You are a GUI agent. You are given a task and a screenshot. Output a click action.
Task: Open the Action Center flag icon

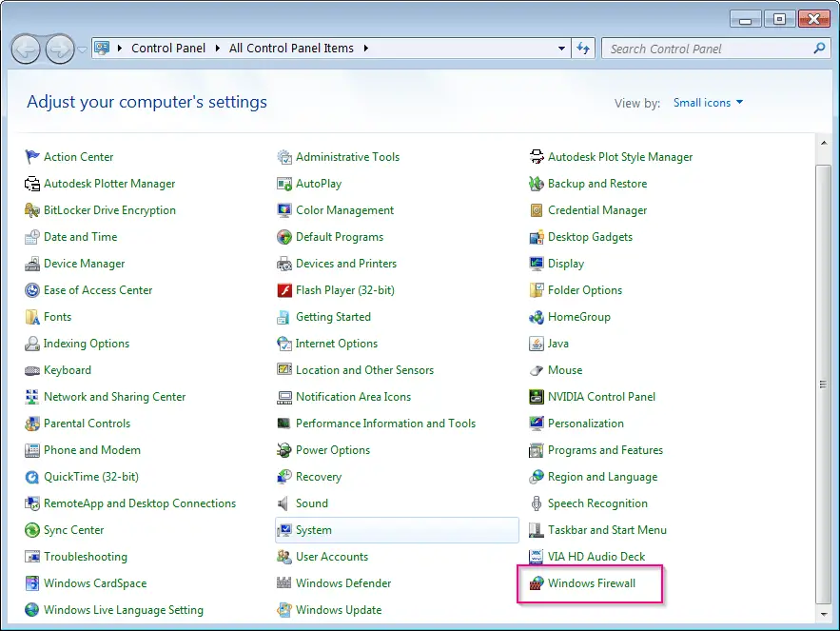click(32, 156)
